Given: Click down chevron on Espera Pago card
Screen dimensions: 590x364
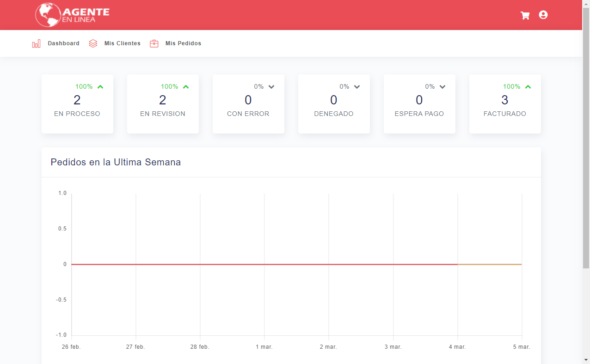Looking at the screenshot, I should click(x=442, y=87).
